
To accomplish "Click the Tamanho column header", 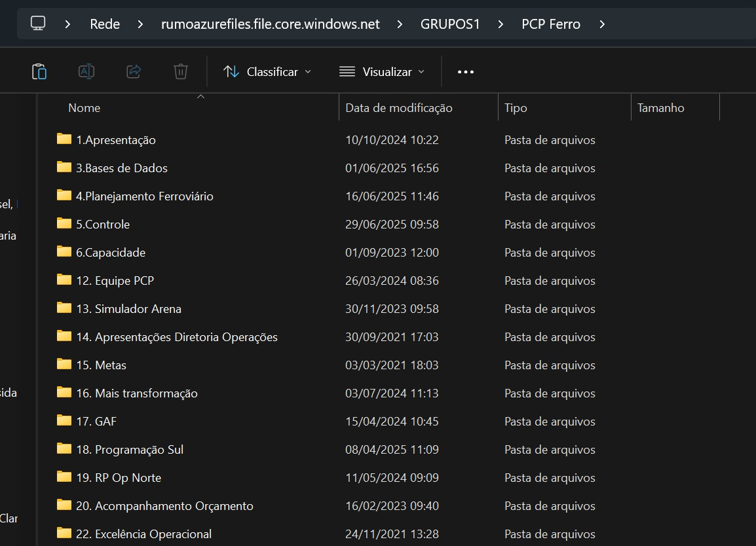I will click(660, 108).
